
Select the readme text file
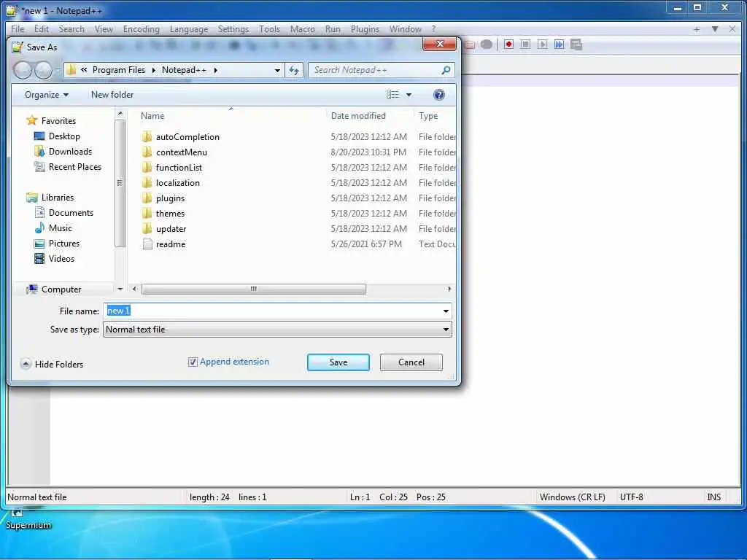pyautogui.click(x=170, y=244)
